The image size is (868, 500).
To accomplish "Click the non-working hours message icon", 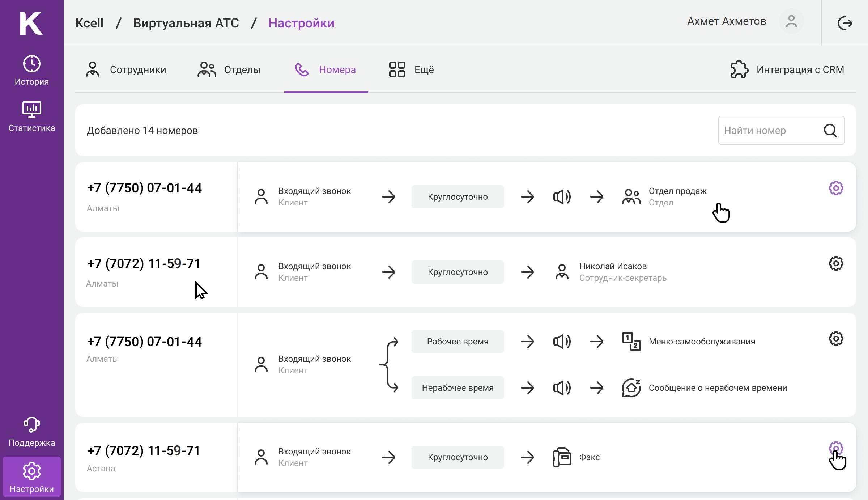I will coord(631,388).
